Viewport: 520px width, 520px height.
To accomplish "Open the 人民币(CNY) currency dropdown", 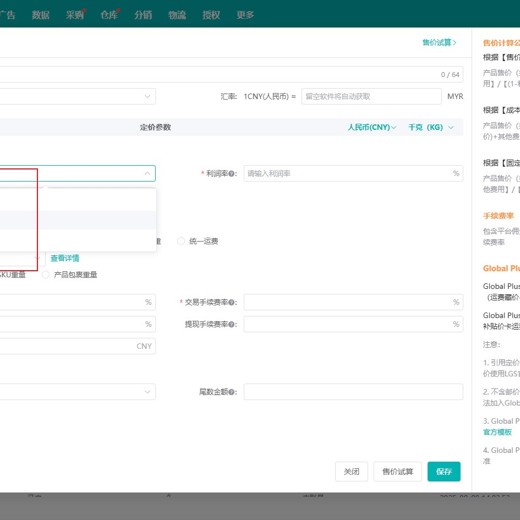I will coord(372,127).
